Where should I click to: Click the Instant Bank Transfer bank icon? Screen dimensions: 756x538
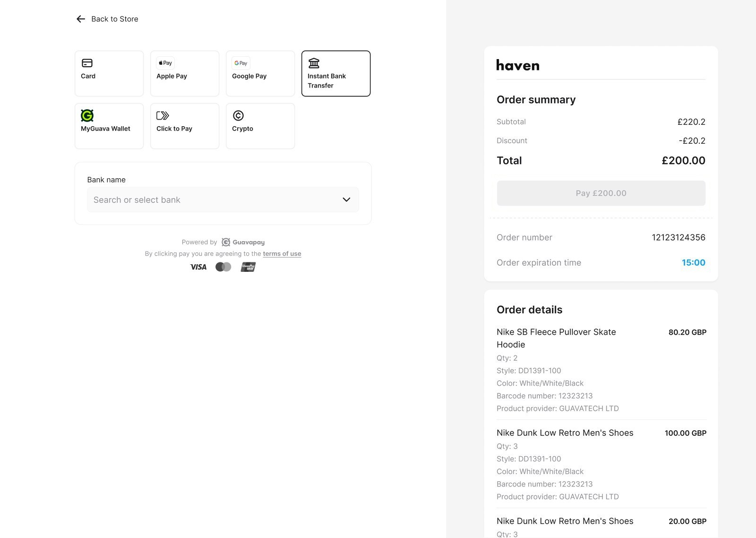pyautogui.click(x=314, y=63)
